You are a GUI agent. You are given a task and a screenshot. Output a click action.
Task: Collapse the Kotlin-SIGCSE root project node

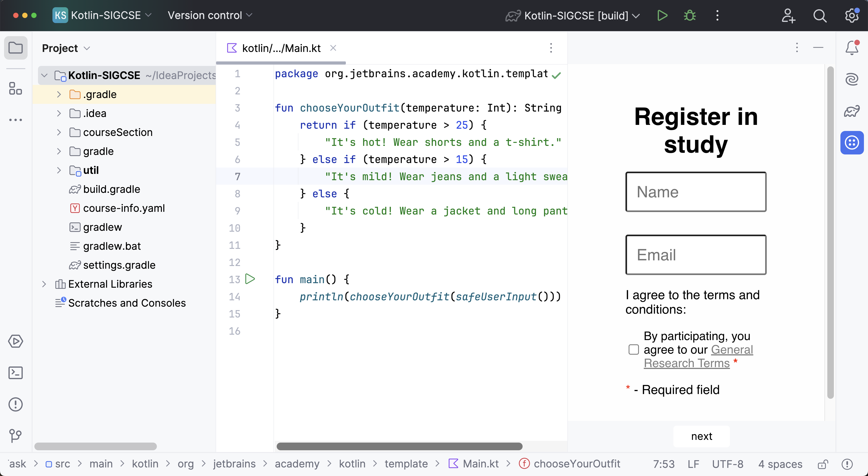(x=44, y=75)
